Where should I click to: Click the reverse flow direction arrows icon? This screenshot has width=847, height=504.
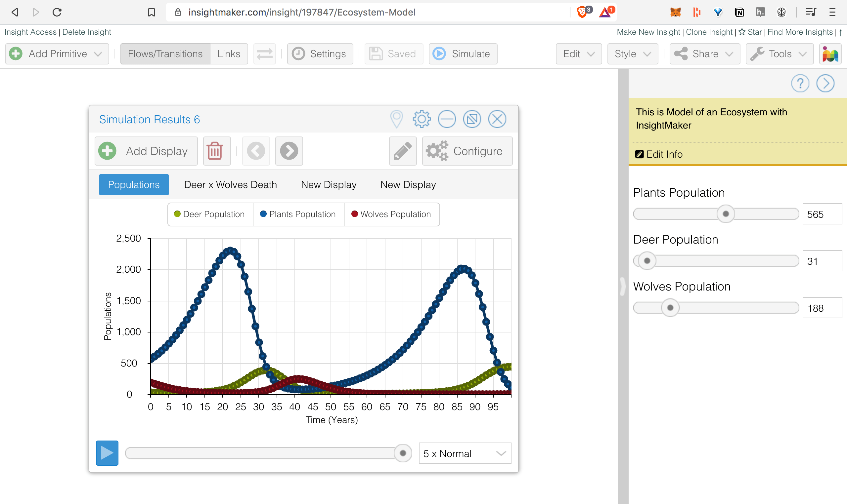coord(264,54)
